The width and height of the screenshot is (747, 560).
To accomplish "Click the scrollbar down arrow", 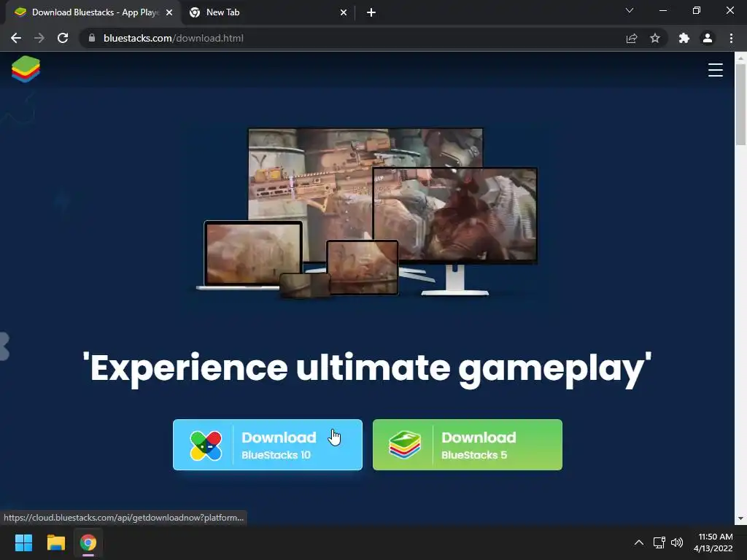I will [x=740, y=518].
